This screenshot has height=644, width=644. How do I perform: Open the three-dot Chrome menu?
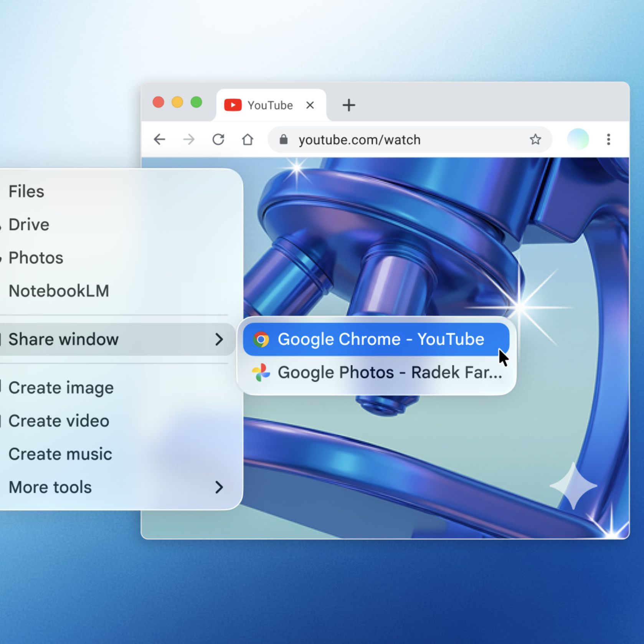pyautogui.click(x=608, y=139)
